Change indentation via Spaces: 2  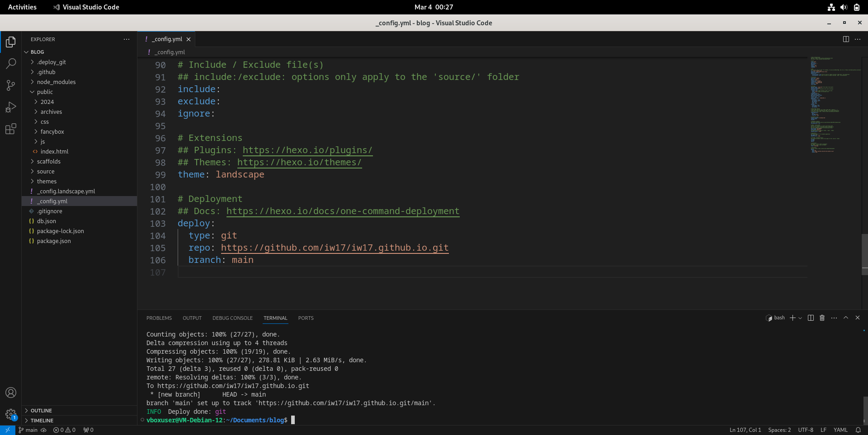(x=779, y=430)
